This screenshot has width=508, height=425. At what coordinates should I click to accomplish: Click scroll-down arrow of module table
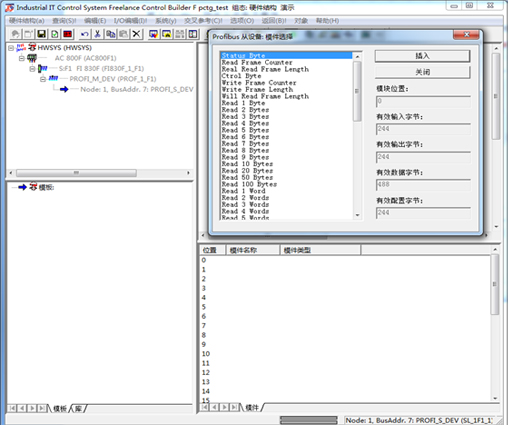click(x=495, y=398)
